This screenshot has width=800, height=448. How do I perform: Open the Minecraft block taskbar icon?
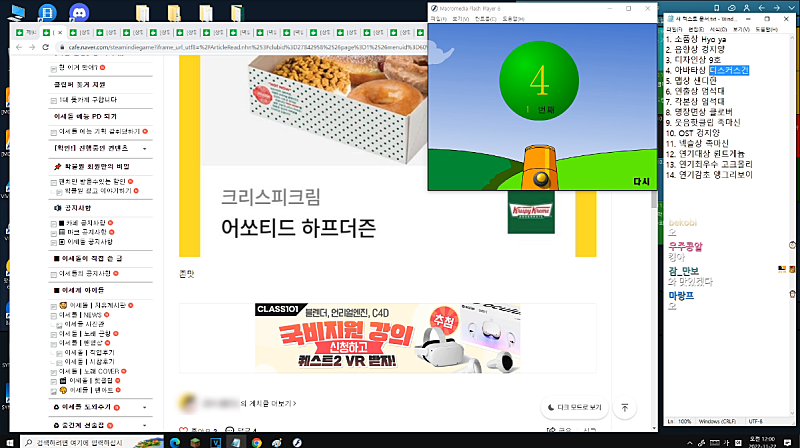click(195, 442)
